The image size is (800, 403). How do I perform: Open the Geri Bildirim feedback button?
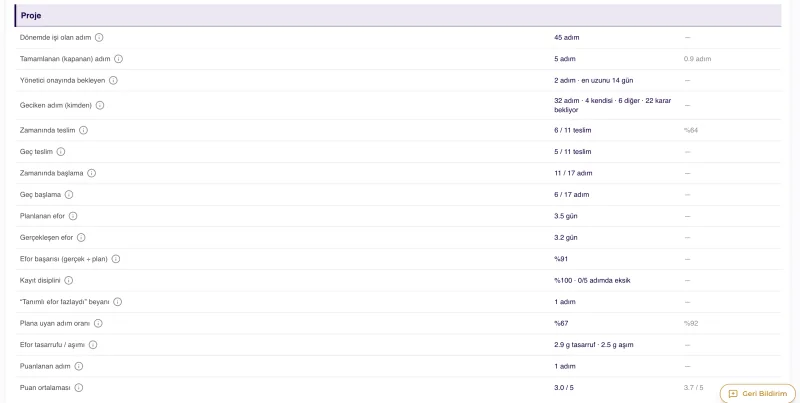tap(758, 393)
